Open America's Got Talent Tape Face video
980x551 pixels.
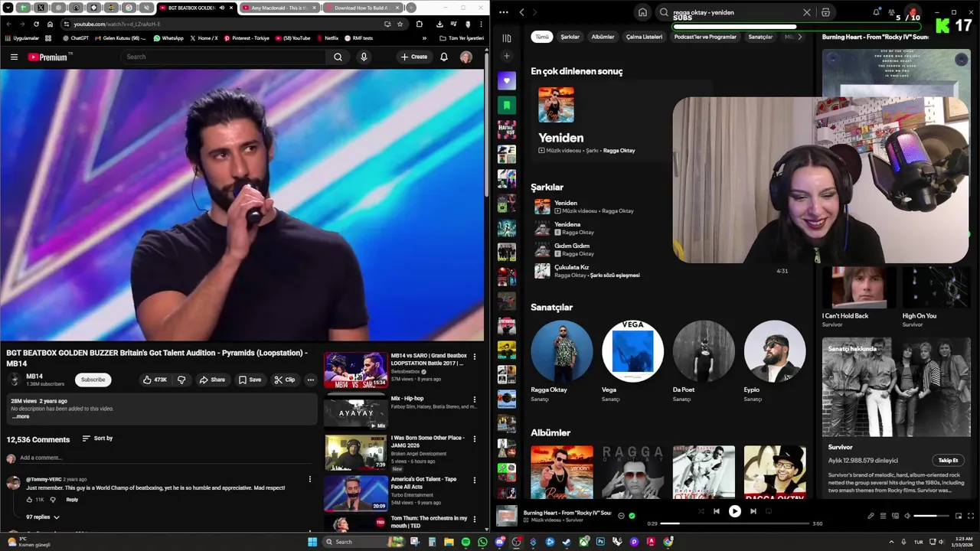click(355, 493)
